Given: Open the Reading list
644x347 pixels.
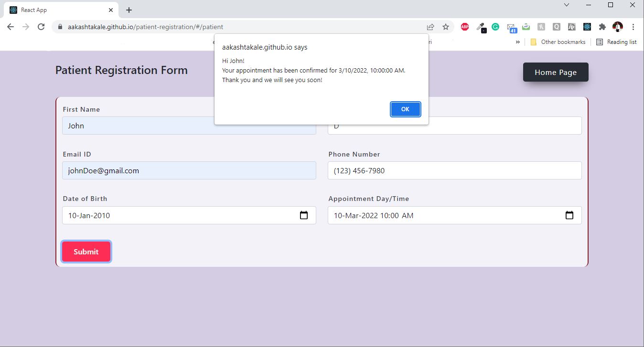Looking at the screenshot, I should (x=617, y=42).
